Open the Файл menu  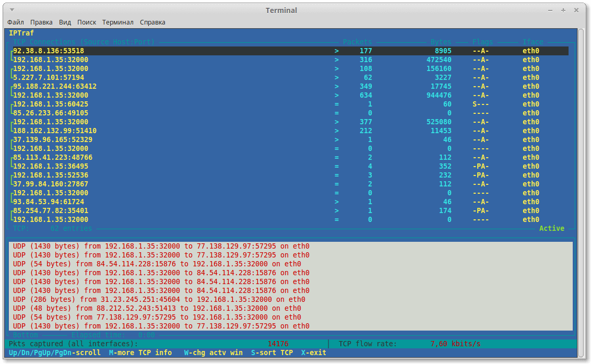point(16,22)
